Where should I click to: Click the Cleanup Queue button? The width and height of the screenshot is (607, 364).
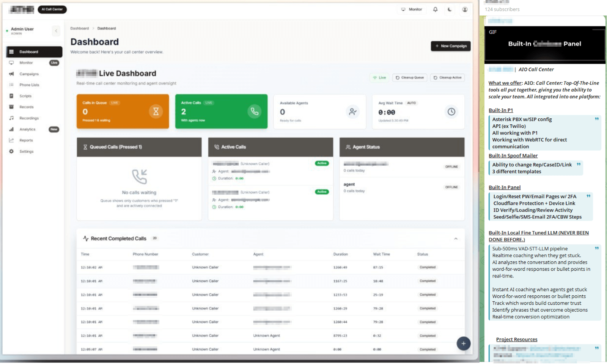[x=410, y=78]
